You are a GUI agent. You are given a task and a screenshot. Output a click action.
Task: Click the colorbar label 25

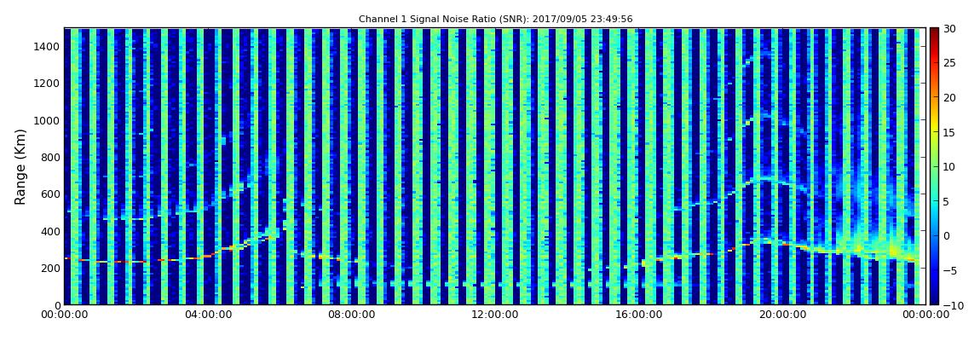coord(949,62)
